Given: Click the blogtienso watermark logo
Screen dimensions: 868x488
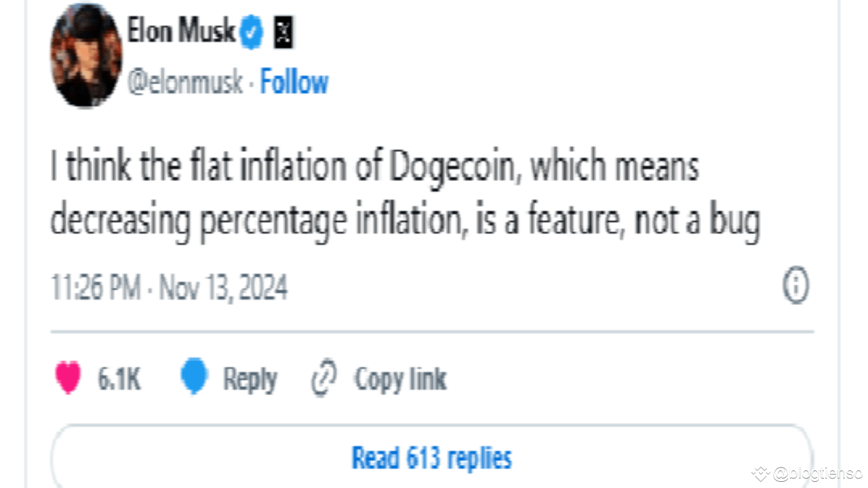Looking at the screenshot, I should [x=762, y=474].
